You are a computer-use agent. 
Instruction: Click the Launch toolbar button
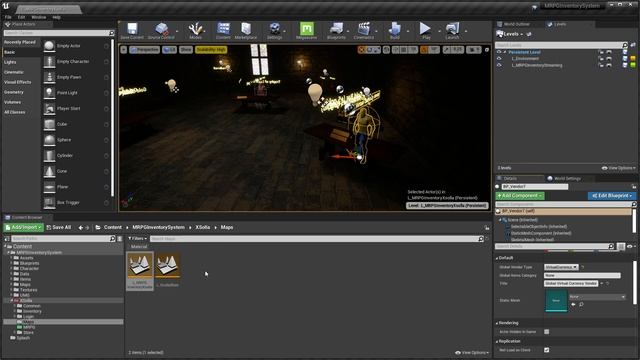452,31
